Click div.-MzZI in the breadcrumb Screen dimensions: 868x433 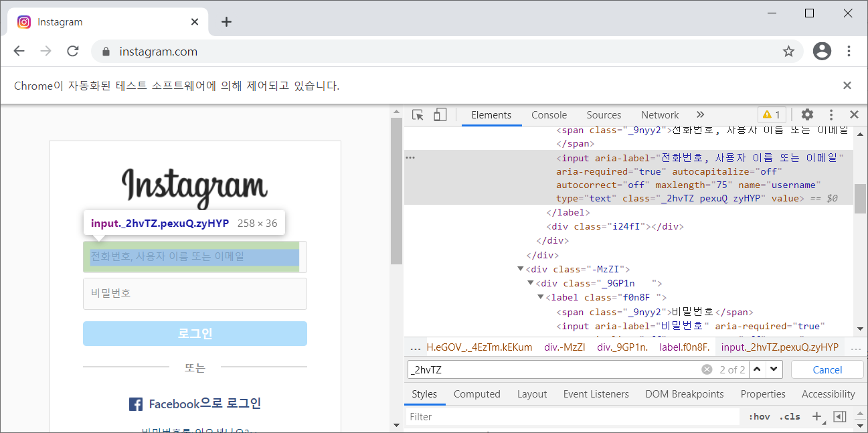click(564, 347)
